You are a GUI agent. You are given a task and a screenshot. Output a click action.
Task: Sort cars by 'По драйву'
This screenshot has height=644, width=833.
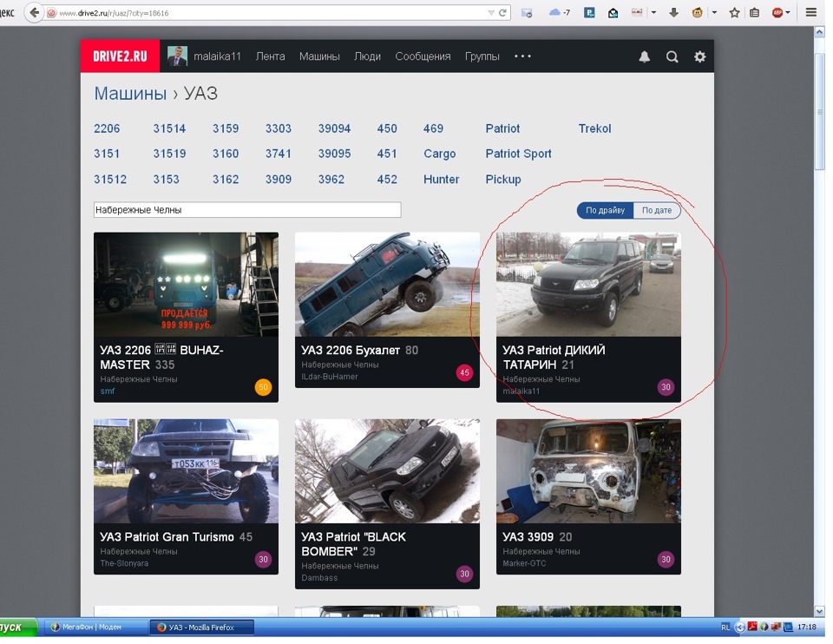coord(605,211)
